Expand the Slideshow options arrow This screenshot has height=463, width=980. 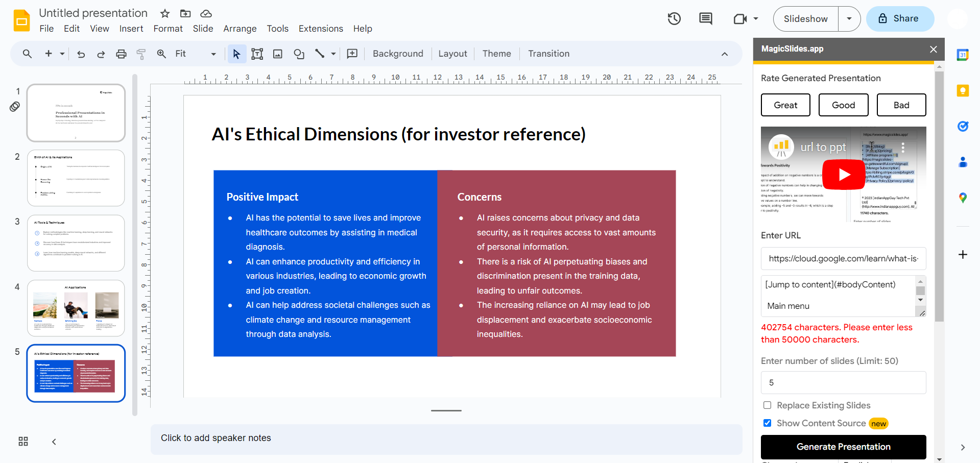(849, 19)
